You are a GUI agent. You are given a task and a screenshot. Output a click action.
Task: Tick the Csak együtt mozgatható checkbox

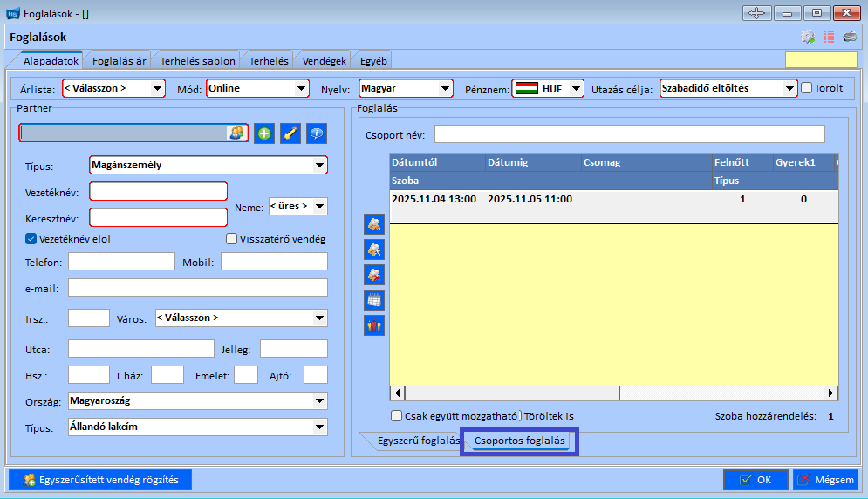397,416
